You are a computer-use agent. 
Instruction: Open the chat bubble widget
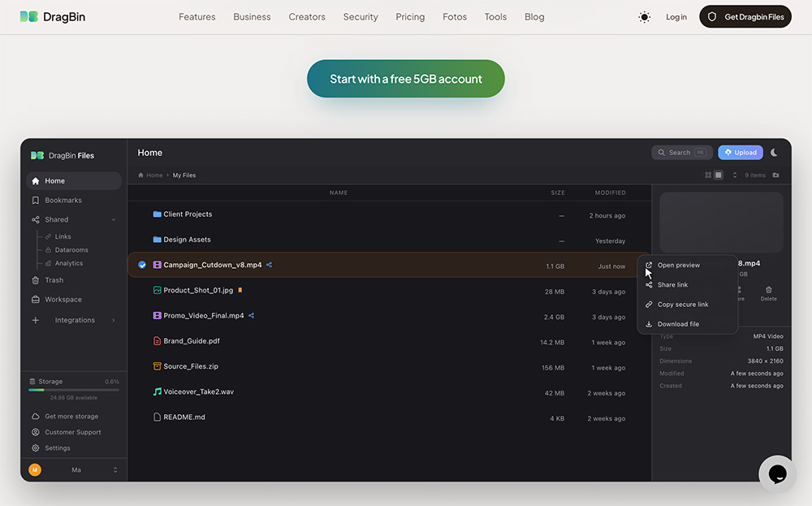point(777,474)
